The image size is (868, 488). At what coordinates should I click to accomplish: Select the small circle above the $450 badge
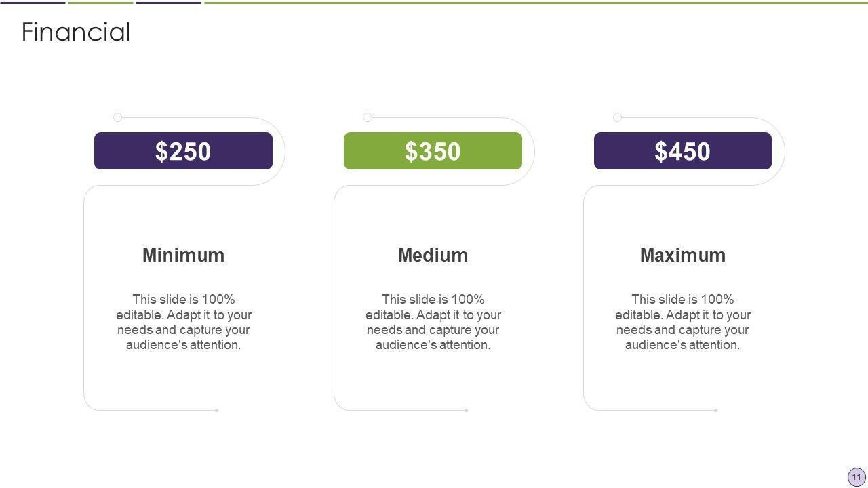(x=617, y=117)
